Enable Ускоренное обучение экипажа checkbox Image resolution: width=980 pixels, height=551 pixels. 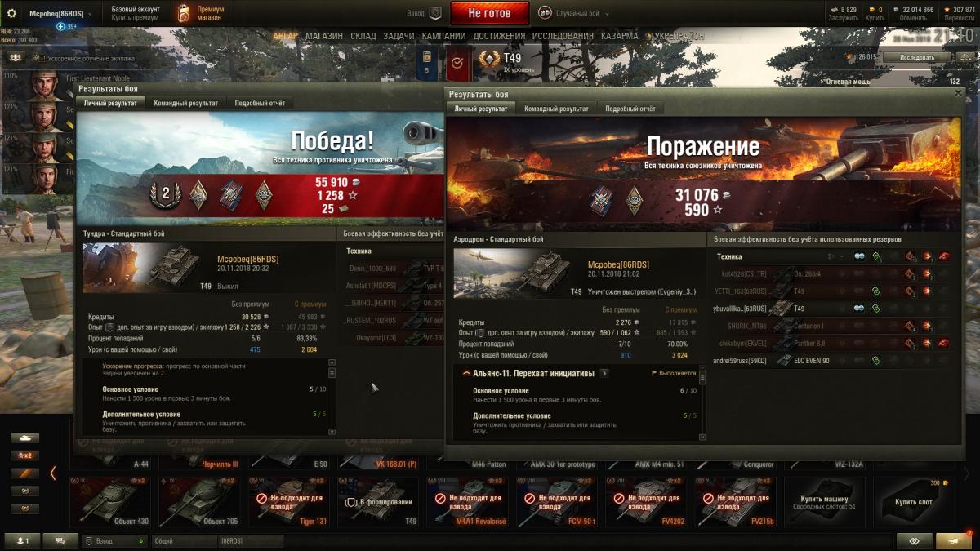(x=41, y=59)
